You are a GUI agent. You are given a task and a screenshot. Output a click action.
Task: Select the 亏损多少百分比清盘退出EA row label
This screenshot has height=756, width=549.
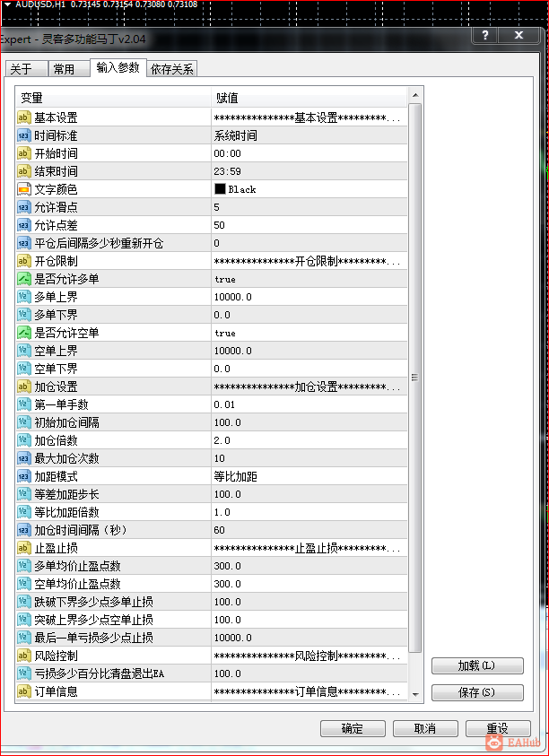(99, 673)
